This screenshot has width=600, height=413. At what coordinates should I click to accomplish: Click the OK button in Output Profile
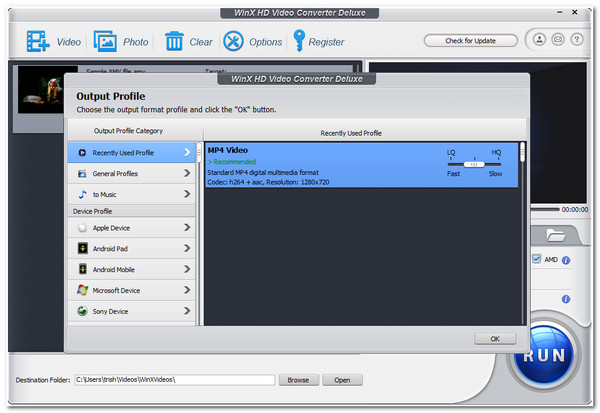point(495,339)
